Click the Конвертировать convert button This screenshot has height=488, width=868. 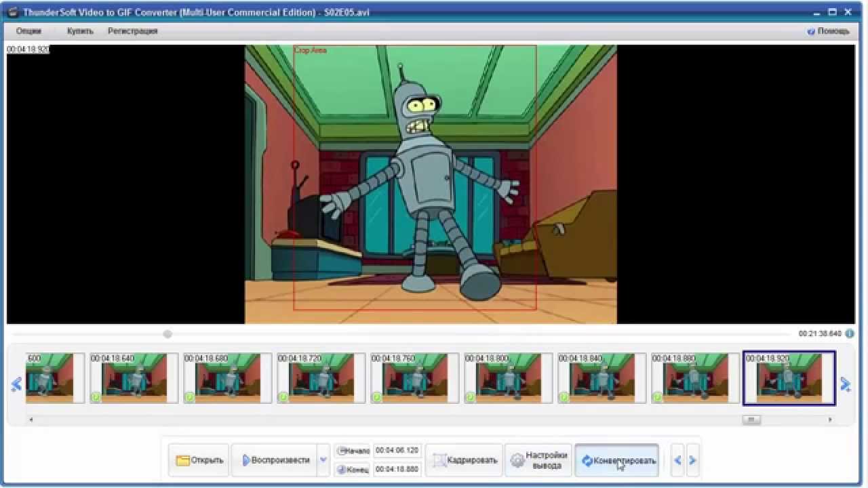[617, 460]
